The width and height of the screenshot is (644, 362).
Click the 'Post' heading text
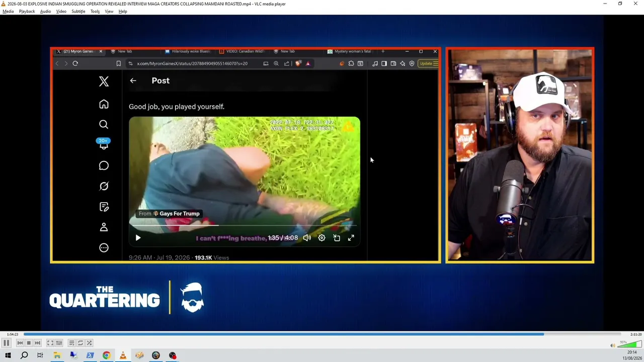pos(160,80)
